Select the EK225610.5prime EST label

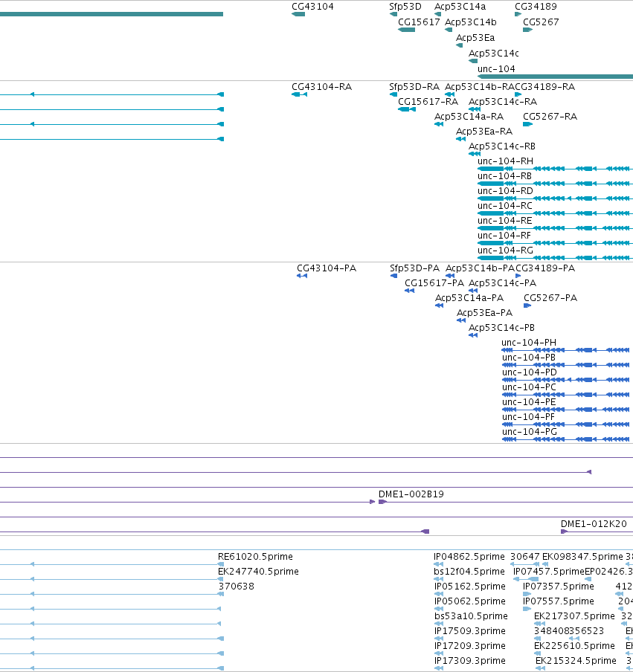574,645
